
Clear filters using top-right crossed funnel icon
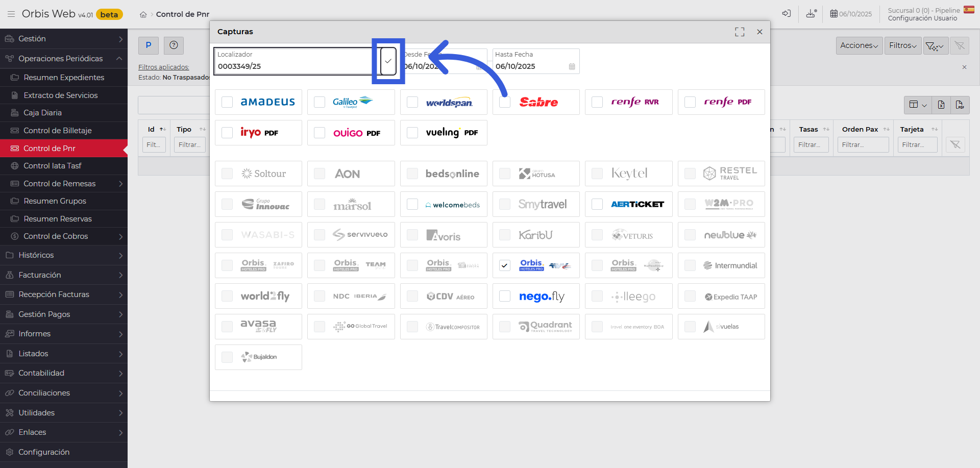coord(960,46)
